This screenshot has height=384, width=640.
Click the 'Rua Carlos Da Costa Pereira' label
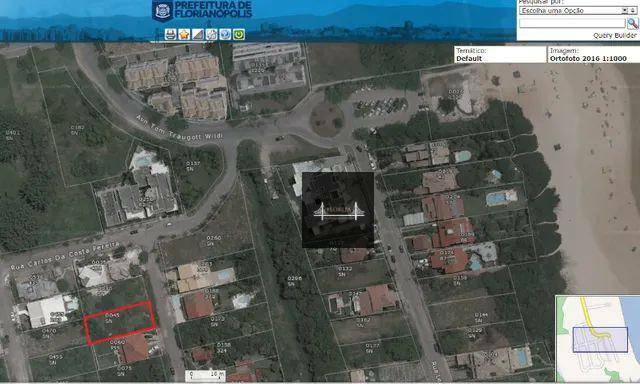pos(64,256)
